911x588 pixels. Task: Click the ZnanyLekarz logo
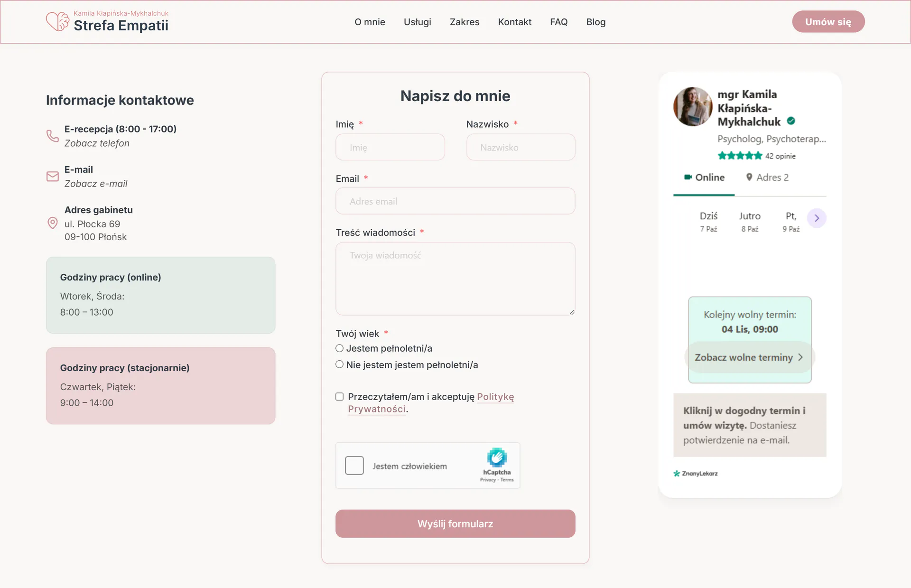(x=696, y=473)
